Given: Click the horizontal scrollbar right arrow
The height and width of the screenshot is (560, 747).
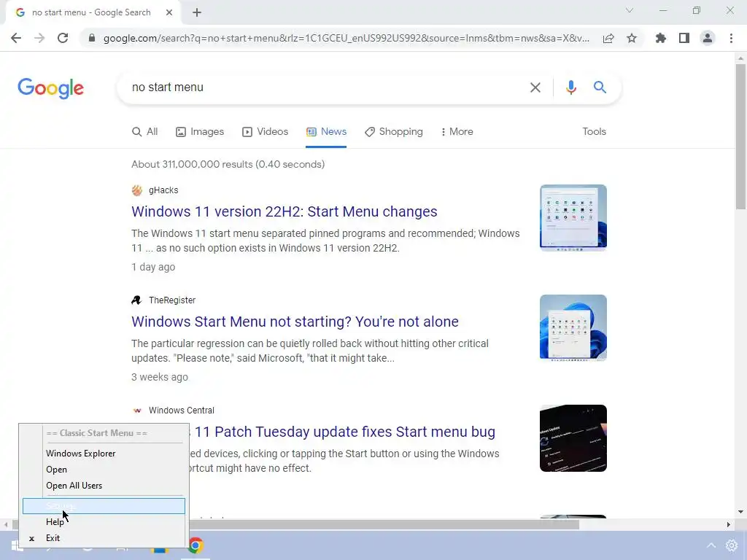Looking at the screenshot, I should [729, 525].
